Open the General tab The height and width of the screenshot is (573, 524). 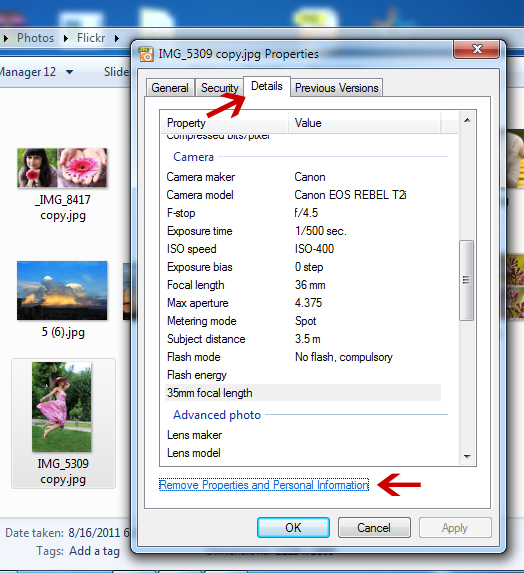(170, 88)
